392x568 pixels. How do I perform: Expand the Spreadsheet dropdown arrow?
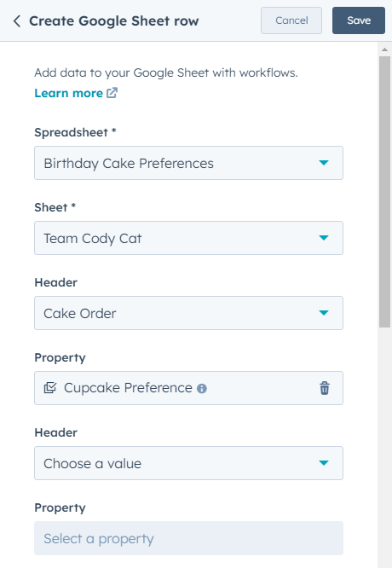324,163
